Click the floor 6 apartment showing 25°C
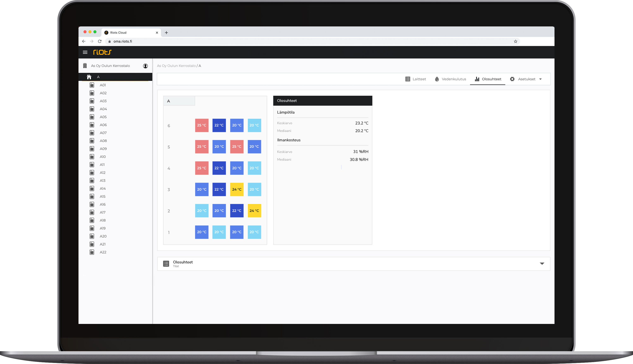This screenshot has height=364, width=633. coord(201,125)
